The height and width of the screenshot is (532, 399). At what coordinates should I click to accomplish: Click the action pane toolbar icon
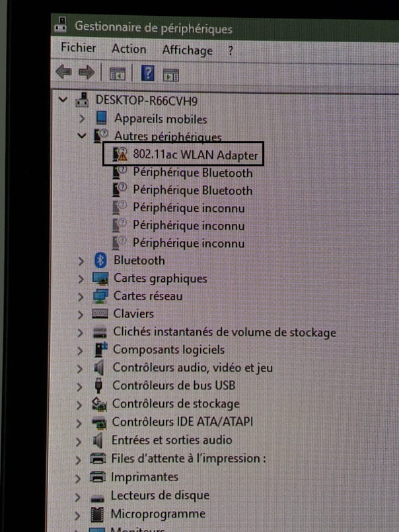171,75
